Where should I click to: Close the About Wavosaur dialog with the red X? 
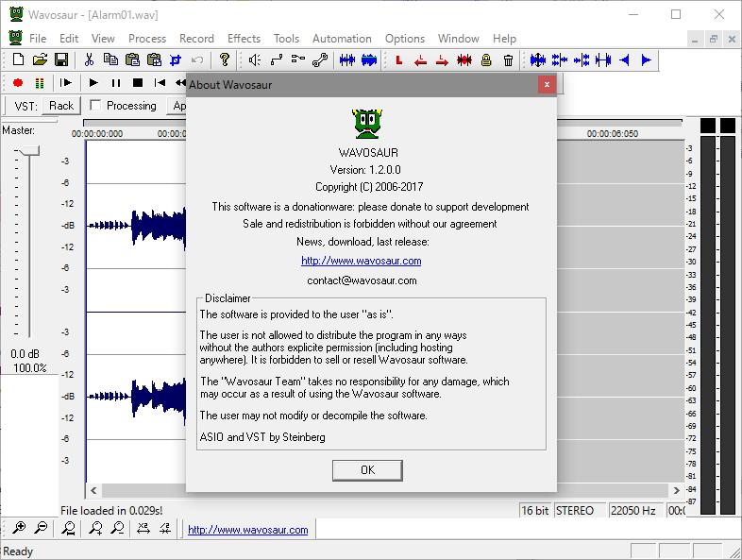[547, 85]
